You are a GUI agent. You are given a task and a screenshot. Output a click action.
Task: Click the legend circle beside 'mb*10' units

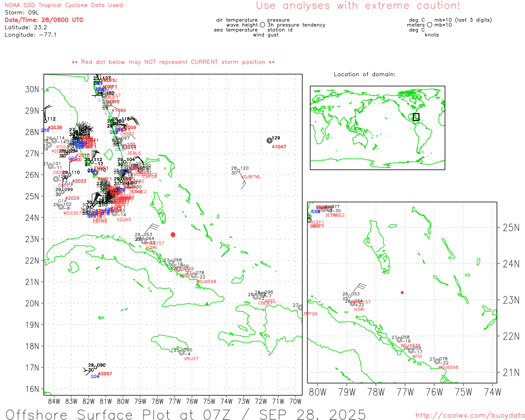429,25
